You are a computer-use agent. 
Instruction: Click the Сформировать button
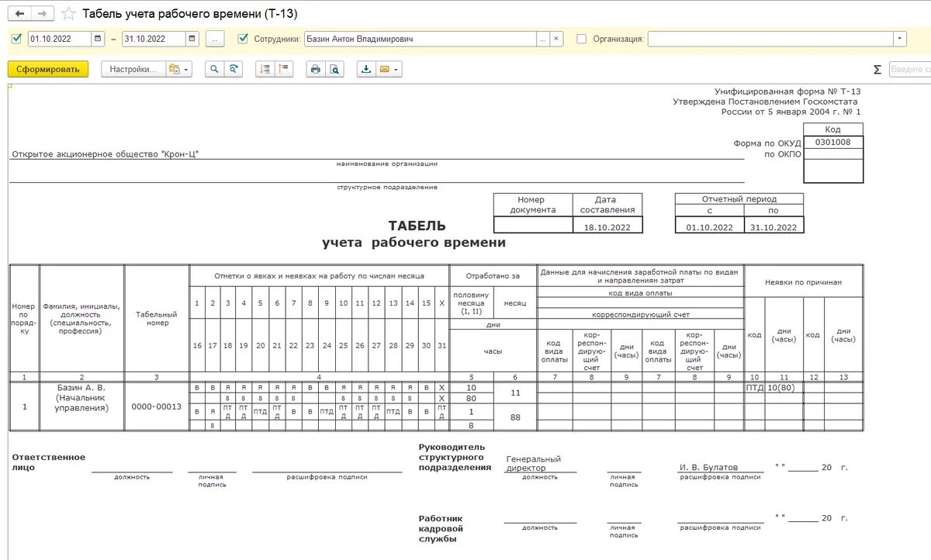48,69
